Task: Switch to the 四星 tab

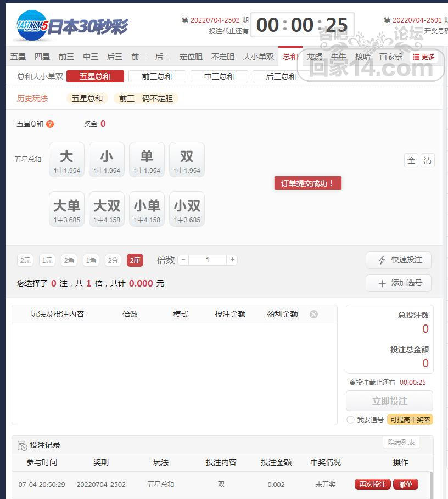Action: coord(42,57)
